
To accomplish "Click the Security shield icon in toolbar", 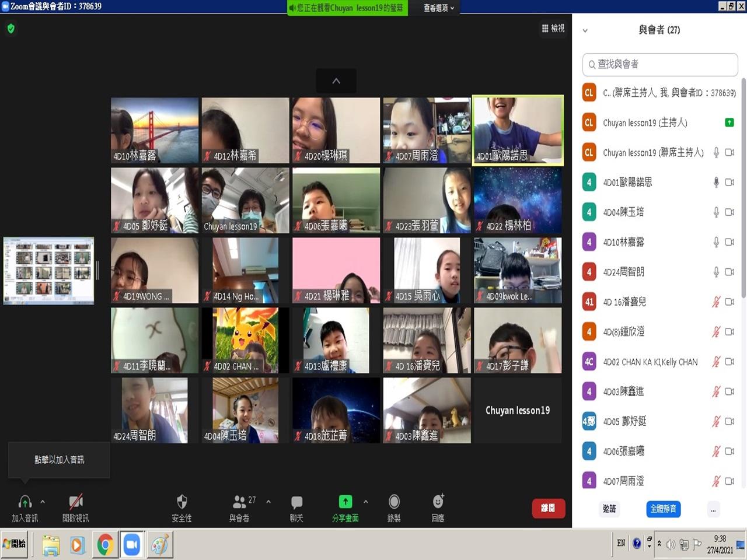I will (181, 502).
